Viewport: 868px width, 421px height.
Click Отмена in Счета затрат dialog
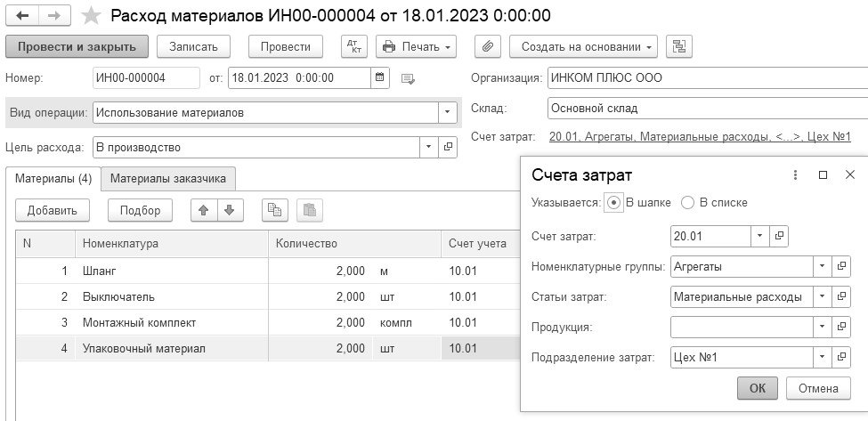pos(818,388)
